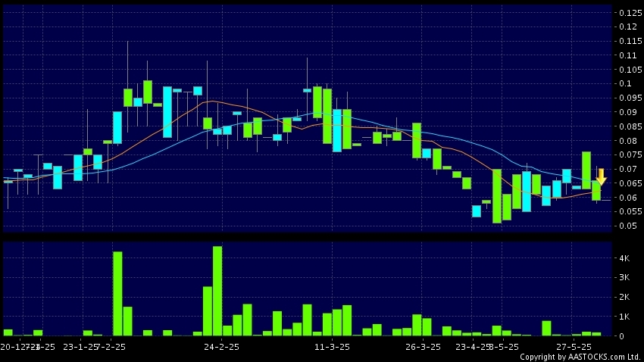Click the tallest volume bar near 24-2-25
644x362 pixels.
217,291
